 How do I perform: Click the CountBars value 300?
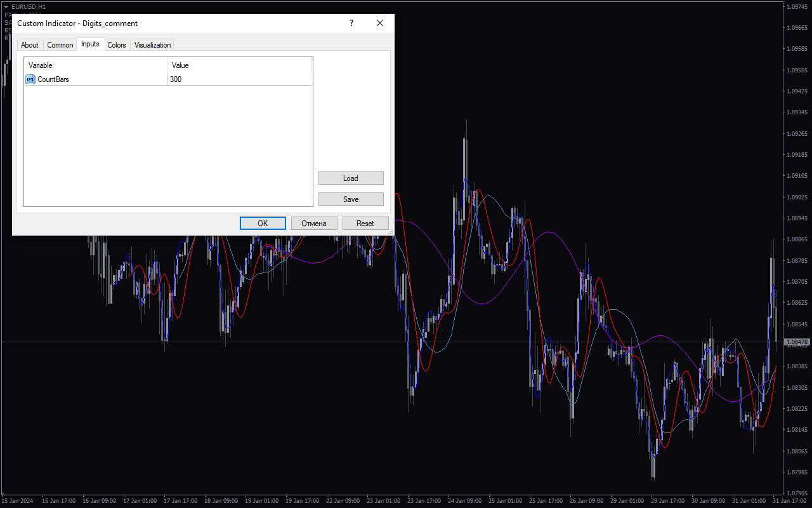(x=240, y=79)
